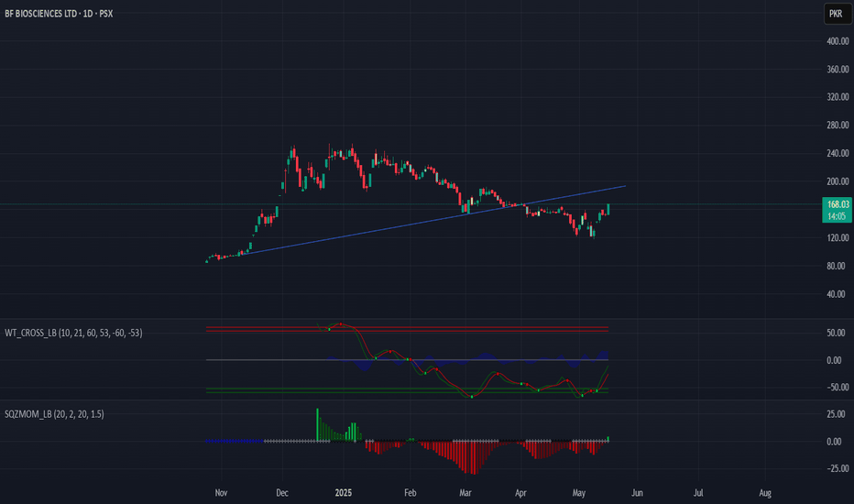Click the Aug date label

pos(765,493)
